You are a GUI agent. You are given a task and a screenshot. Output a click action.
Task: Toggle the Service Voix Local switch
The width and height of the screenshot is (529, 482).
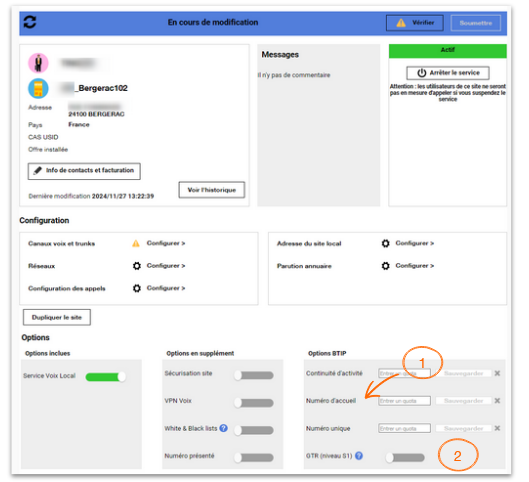(106, 376)
